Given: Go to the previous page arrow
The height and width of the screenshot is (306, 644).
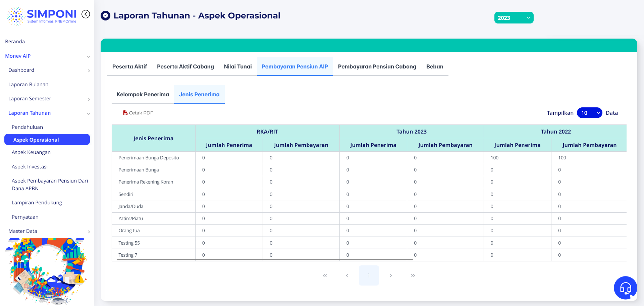Looking at the screenshot, I should 347,275.
